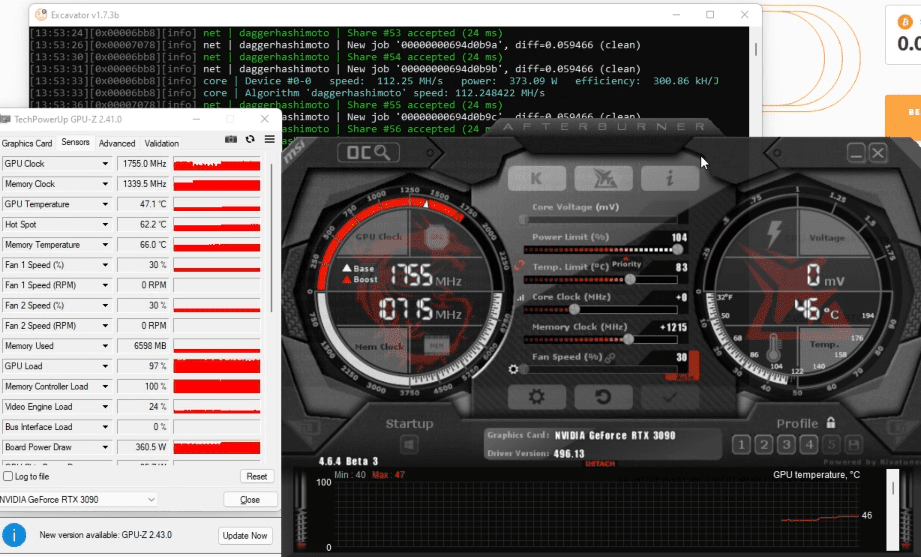
Task: Toggle temperature limit Priority marker
Action: [626, 263]
